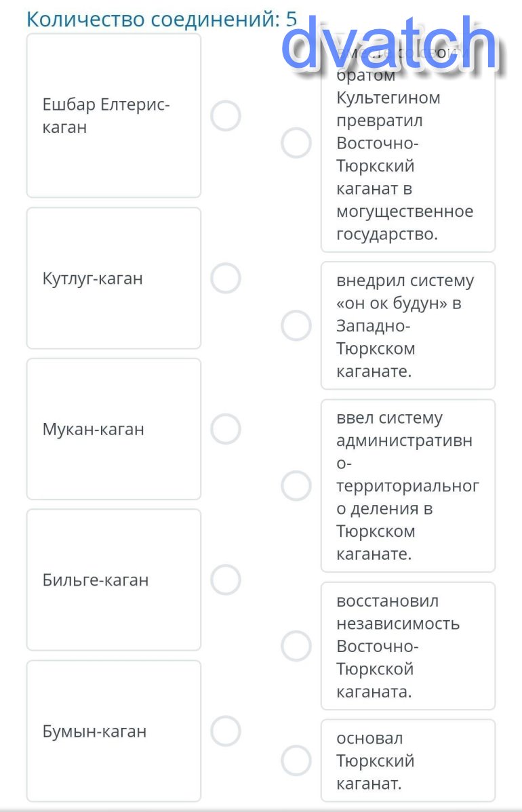Click the Ешбар Елтерис-каган card

[x=114, y=116]
